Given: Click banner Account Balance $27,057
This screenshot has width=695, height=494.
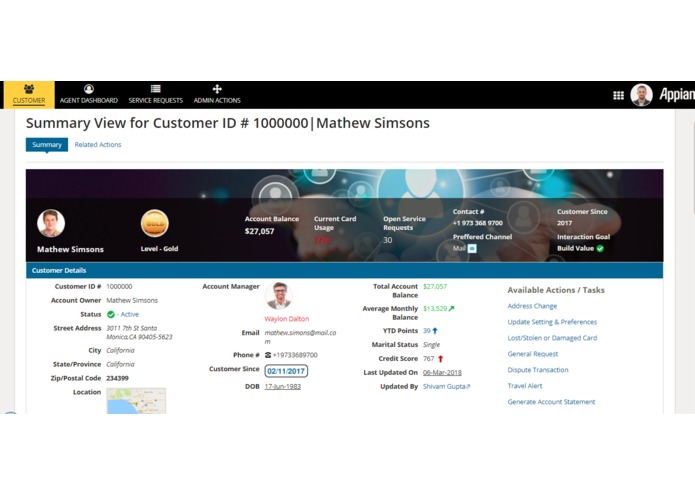Looking at the screenshot, I should [x=259, y=231].
